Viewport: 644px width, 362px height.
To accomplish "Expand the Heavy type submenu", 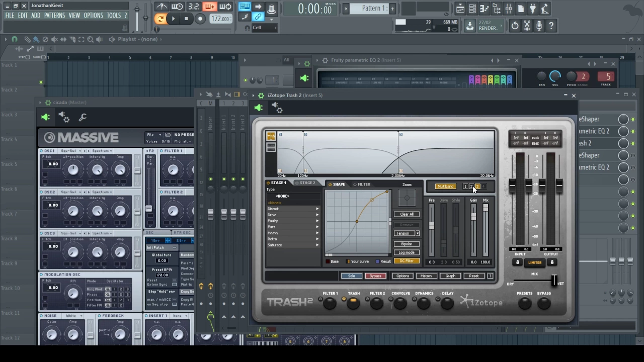I will click(x=293, y=233).
